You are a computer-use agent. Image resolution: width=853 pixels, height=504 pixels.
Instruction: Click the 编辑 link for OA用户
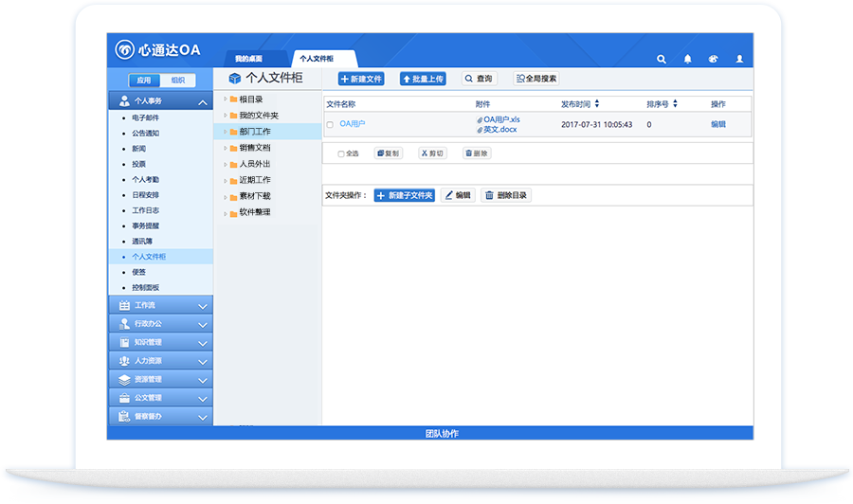click(718, 124)
